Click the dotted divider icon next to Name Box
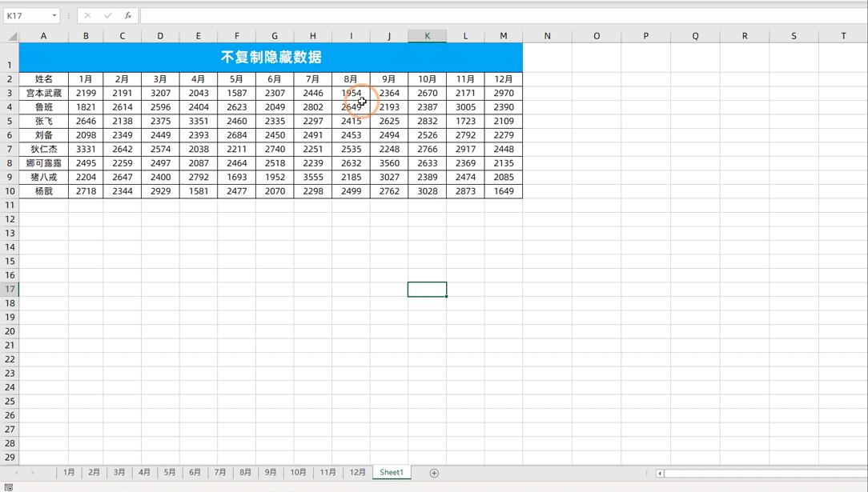This screenshot has width=868, height=492. 70,14
